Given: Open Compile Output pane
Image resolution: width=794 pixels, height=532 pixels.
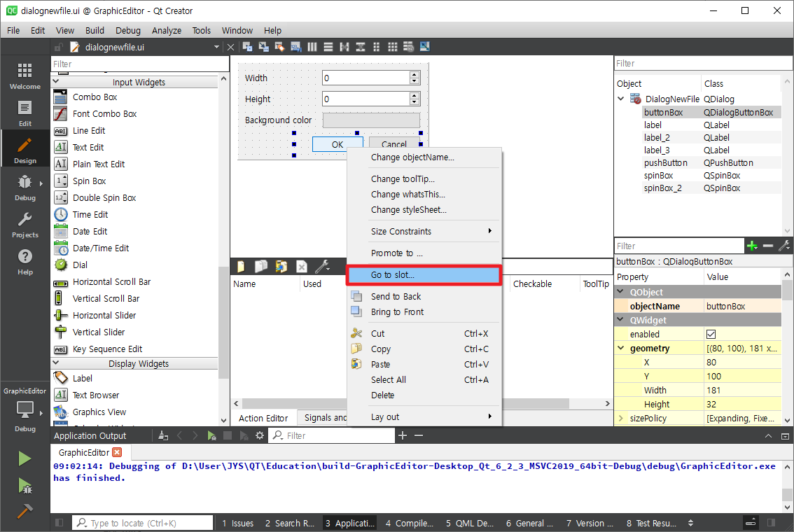Looking at the screenshot, I should (x=409, y=524).
